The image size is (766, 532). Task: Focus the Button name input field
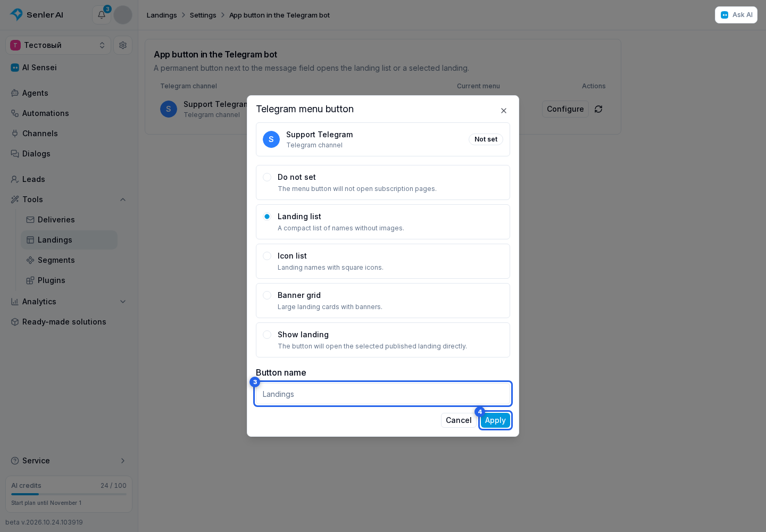pos(383,394)
